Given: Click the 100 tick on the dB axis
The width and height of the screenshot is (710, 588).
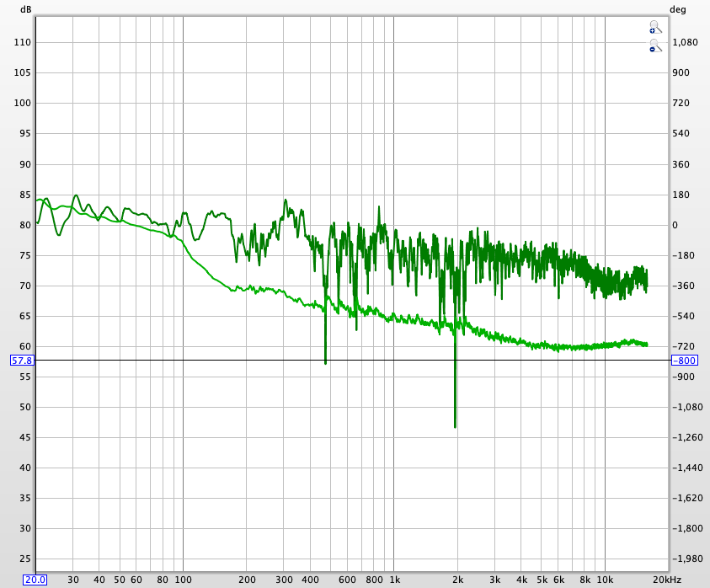Looking at the screenshot, I should click(22, 103).
